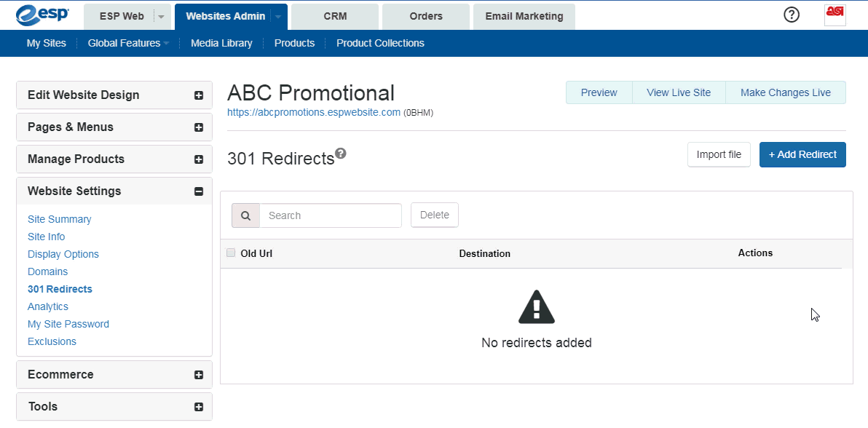Expand the Ecommerce section
The image size is (868, 428).
(x=114, y=375)
